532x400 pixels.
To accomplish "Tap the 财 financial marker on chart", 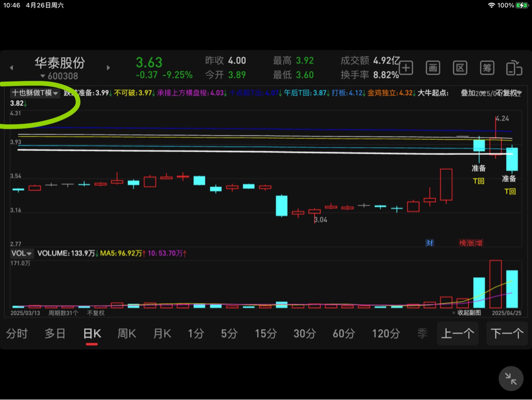I will (x=430, y=243).
